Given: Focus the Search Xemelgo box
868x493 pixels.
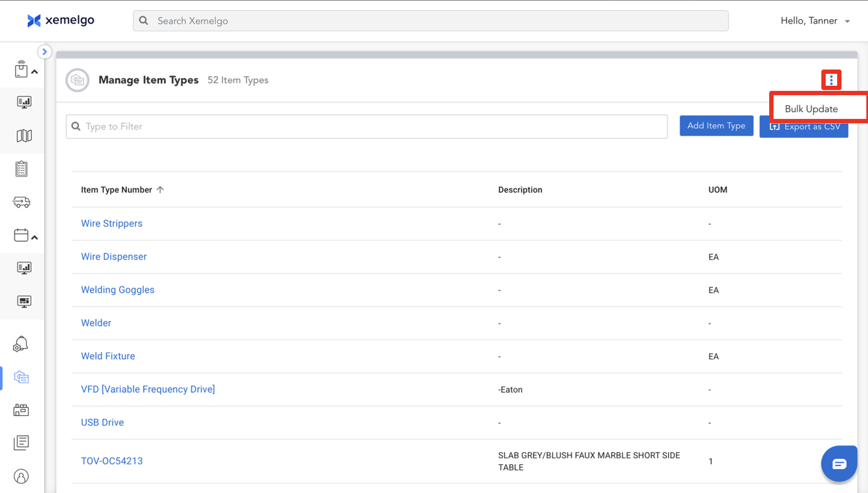Looking at the screenshot, I should tap(430, 21).
